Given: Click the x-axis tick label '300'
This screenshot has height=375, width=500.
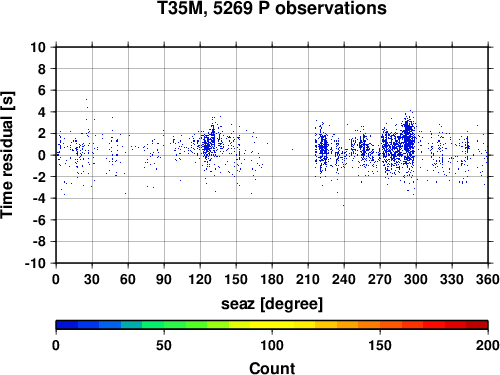Looking at the screenshot, I should pos(416,279).
